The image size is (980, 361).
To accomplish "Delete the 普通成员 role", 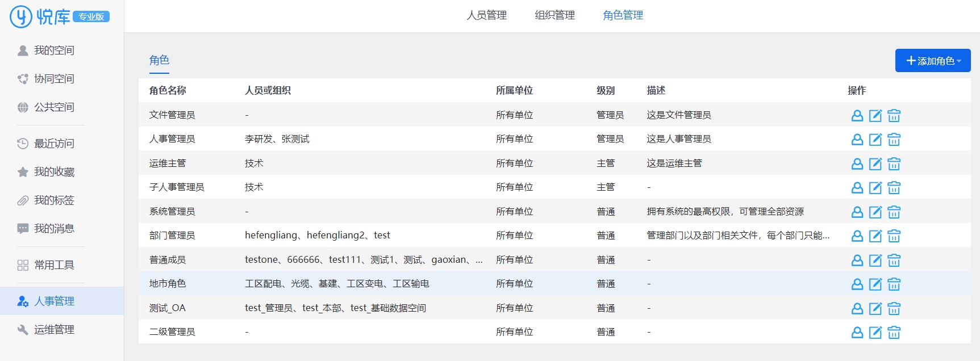I will pos(894,261).
